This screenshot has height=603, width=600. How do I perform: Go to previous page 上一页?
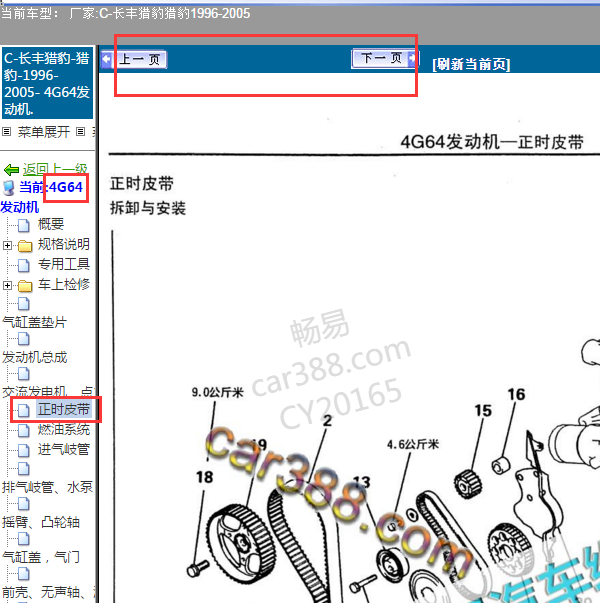click(134, 60)
